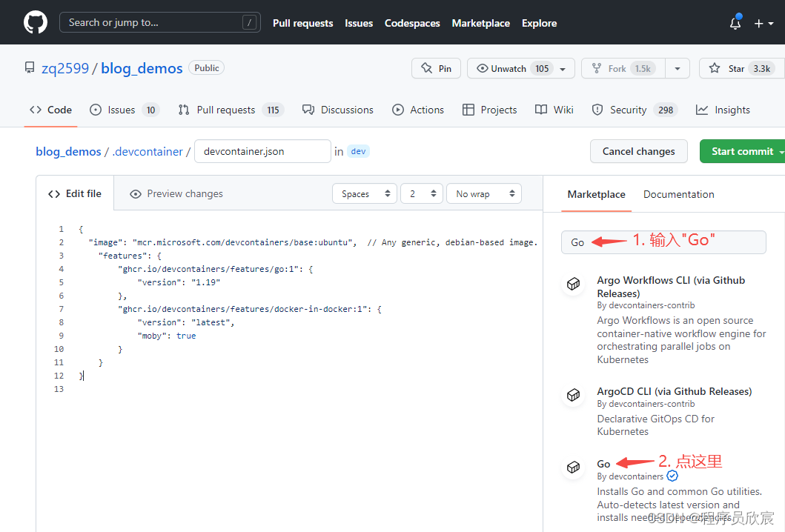Open the Wiki tab
This screenshot has width=785, height=532.
click(554, 110)
